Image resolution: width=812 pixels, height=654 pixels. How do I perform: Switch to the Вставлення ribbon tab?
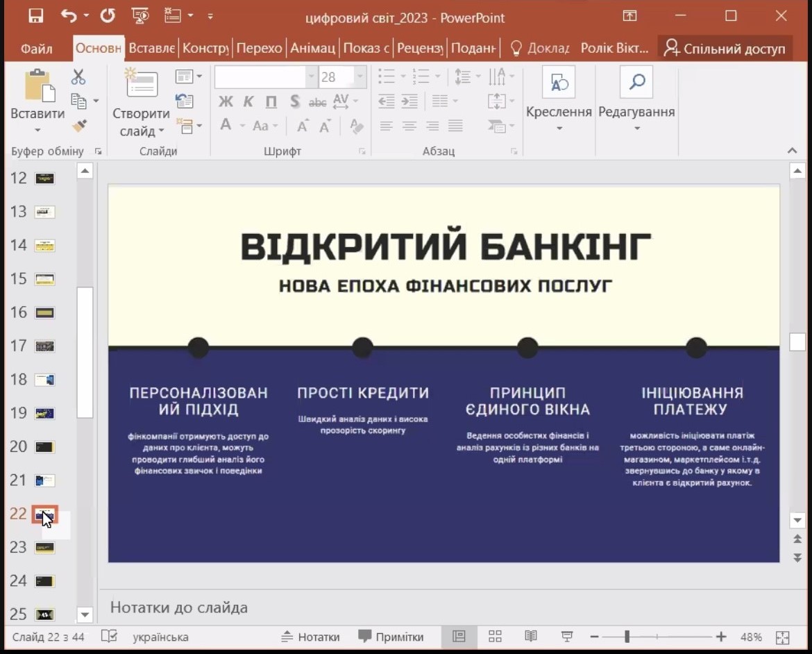click(151, 49)
